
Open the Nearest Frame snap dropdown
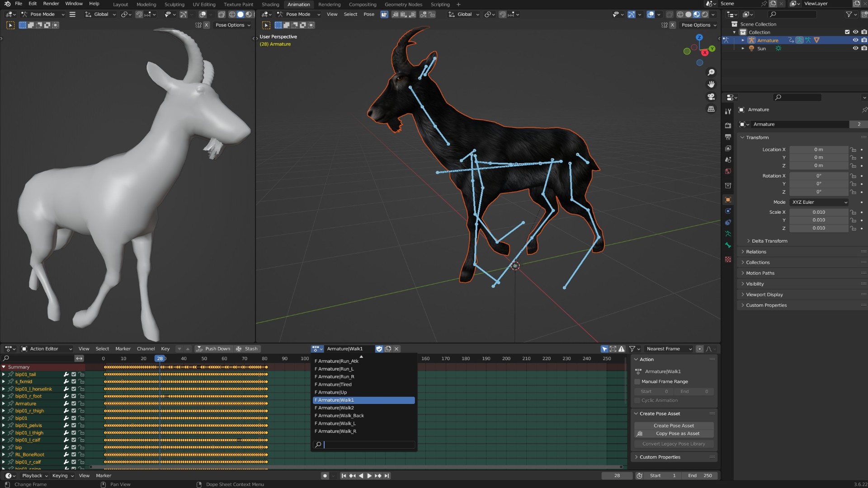click(668, 349)
